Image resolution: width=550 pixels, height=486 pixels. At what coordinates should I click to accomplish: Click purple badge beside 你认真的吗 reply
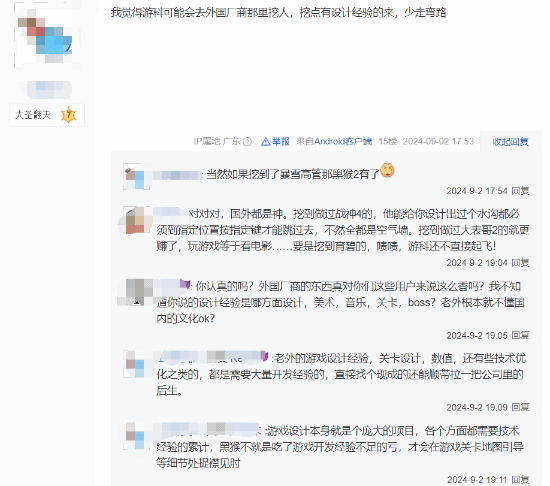(185, 283)
